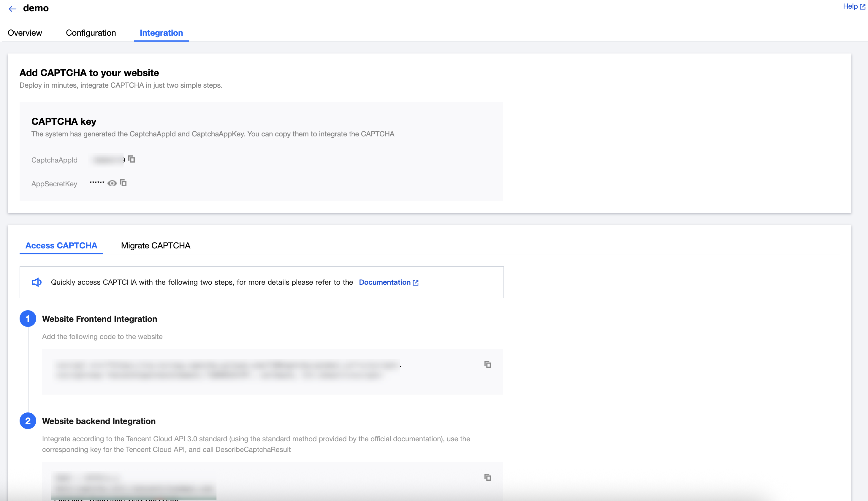Click the Help external link icon

coord(862,7)
